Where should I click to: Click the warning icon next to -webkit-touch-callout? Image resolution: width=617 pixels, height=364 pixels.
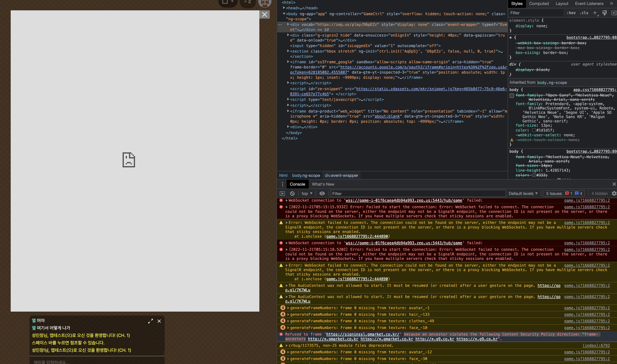(512, 140)
